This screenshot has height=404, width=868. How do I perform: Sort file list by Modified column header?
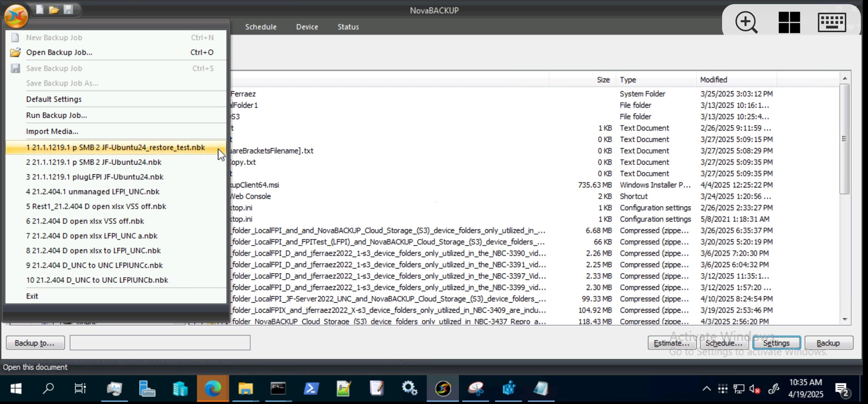pos(736,80)
